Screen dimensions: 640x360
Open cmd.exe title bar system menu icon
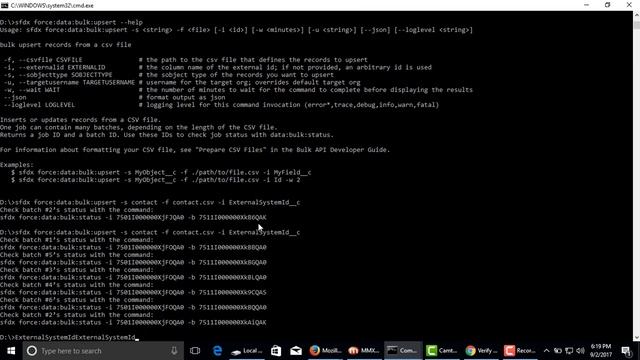tap(4, 5)
